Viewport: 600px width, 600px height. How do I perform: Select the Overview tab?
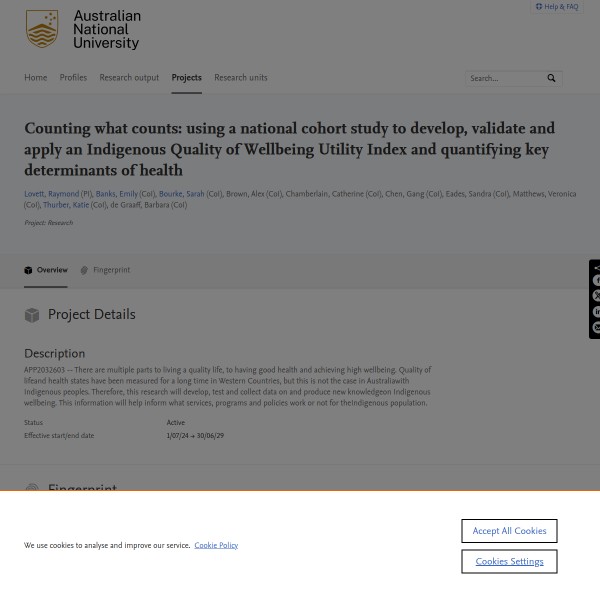coord(46,270)
